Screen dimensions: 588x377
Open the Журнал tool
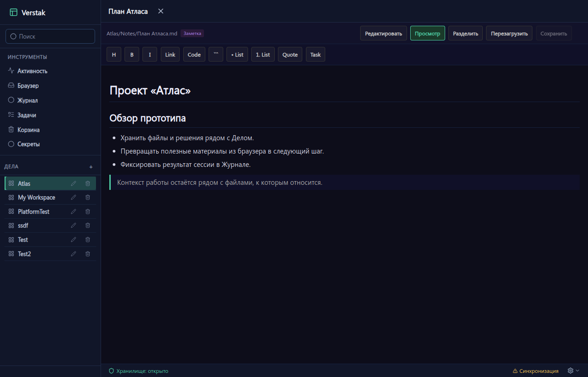(50, 100)
